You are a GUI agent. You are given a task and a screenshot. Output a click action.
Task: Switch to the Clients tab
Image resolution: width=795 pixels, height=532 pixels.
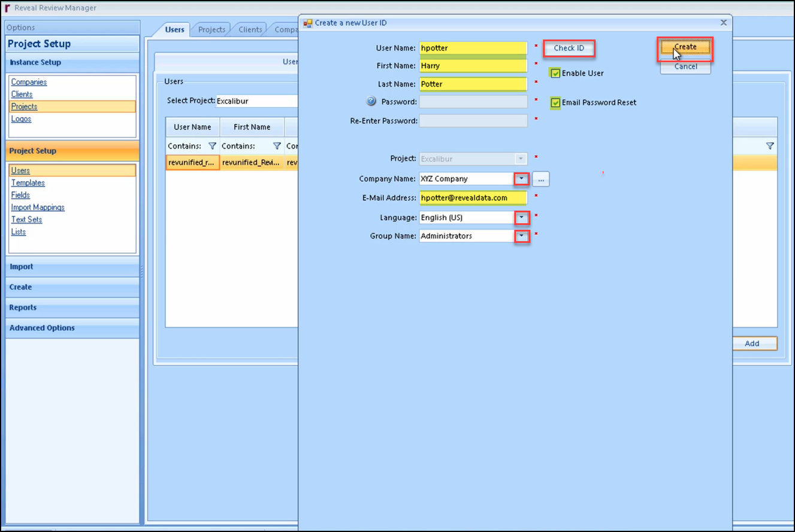pos(250,29)
